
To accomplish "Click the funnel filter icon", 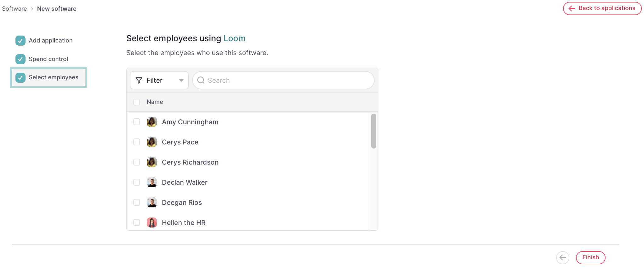I will [x=139, y=80].
